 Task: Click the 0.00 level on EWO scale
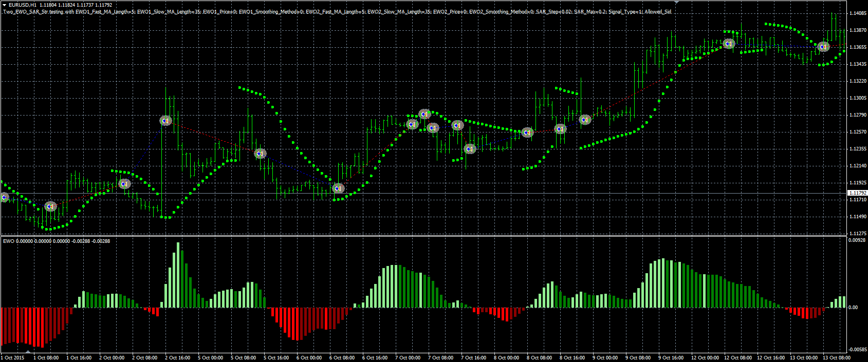coord(854,308)
